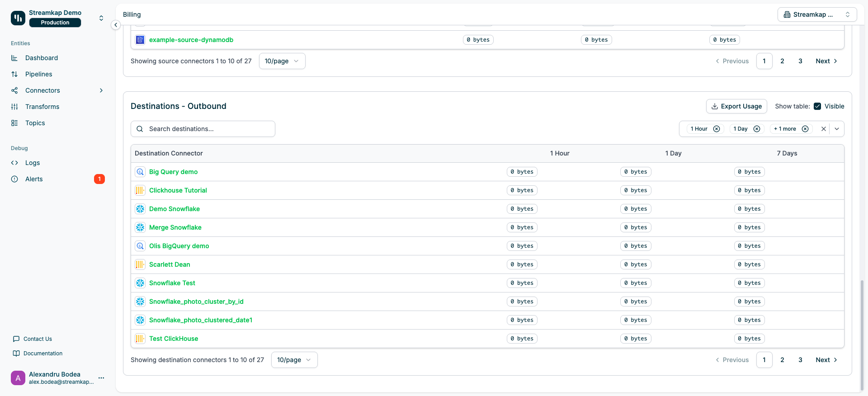Open the Topics page

tap(35, 123)
